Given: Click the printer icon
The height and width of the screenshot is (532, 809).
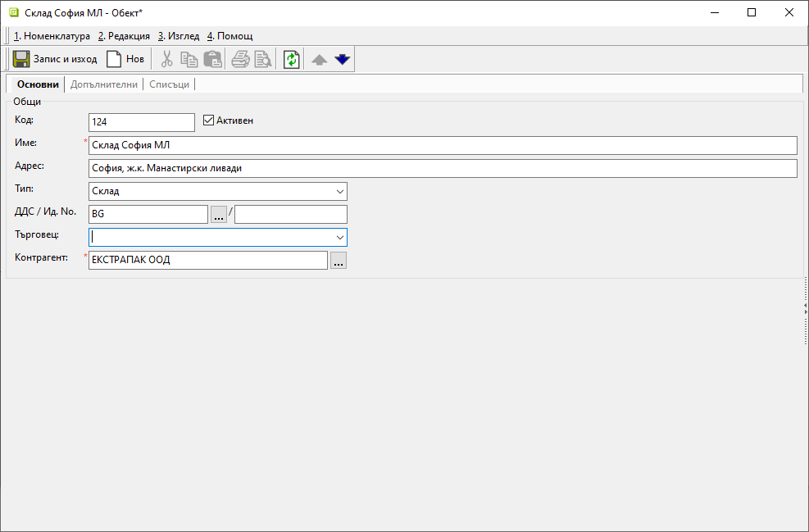Looking at the screenshot, I should click(240, 59).
